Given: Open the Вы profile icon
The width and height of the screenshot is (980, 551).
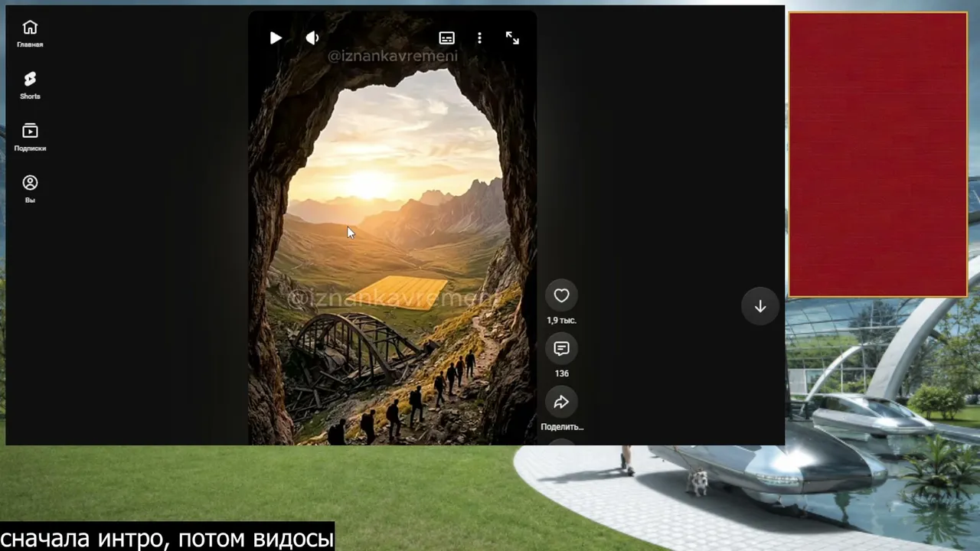Looking at the screenshot, I should click(x=30, y=183).
